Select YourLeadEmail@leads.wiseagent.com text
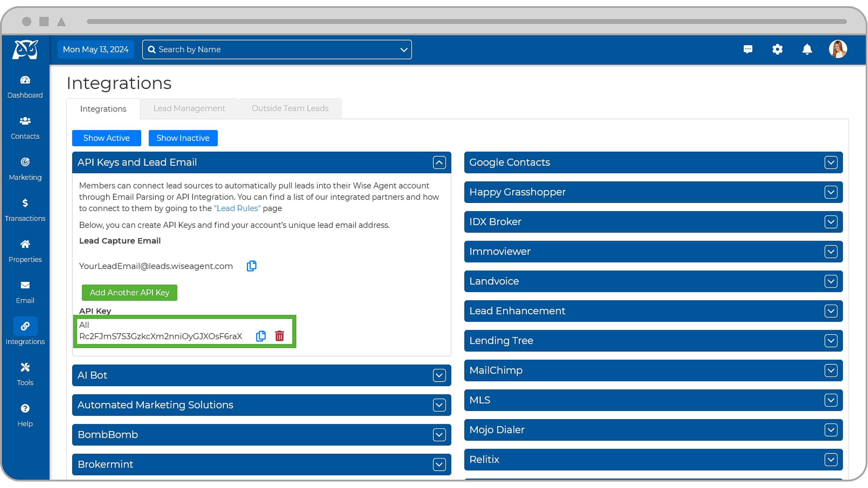 156,266
